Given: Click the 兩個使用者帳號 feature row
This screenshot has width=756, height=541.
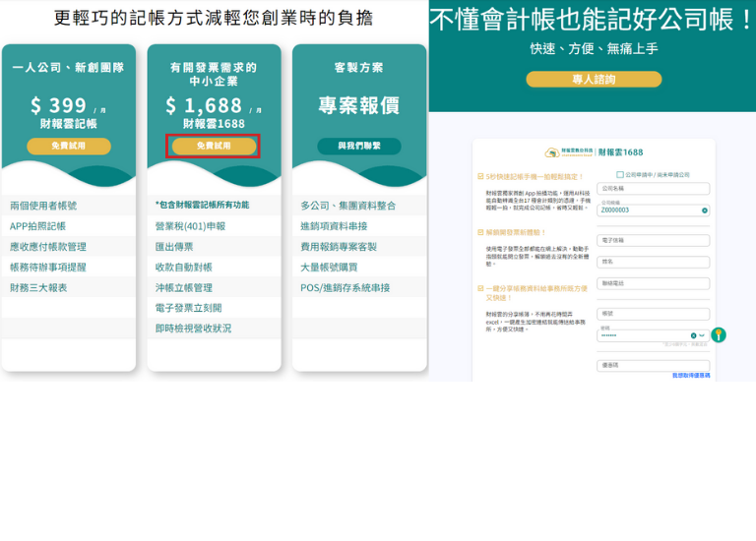Looking at the screenshot, I should coord(69,206).
